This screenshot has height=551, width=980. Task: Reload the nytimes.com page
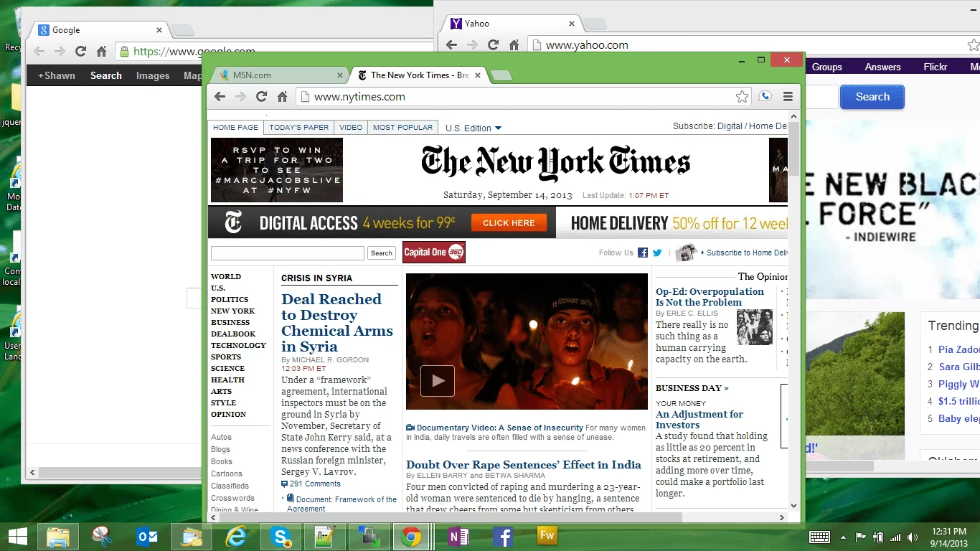[x=262, y=97]
